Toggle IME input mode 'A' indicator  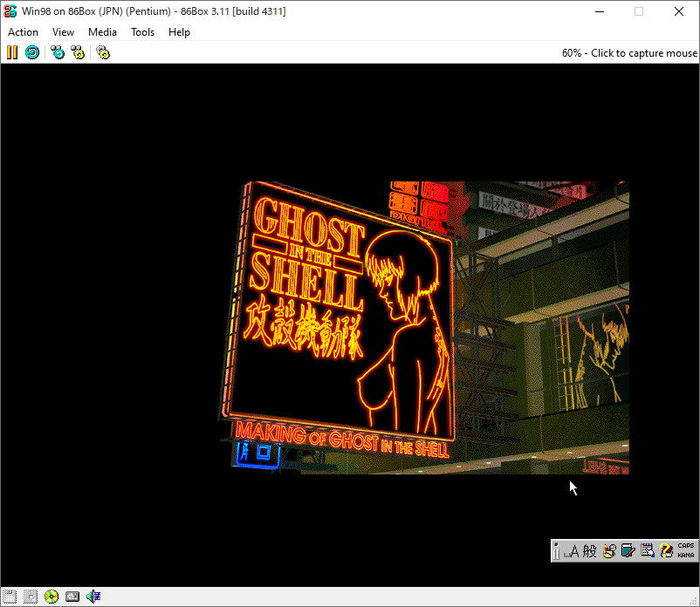pos(573,551)
